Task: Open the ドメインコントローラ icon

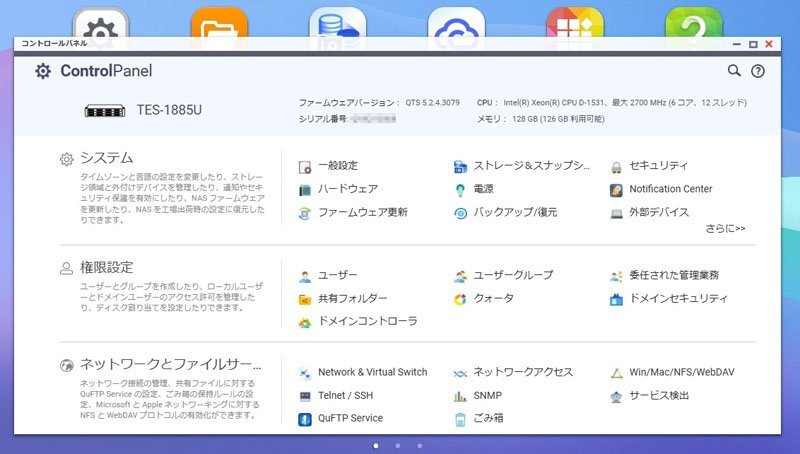Action: [305, 322]
